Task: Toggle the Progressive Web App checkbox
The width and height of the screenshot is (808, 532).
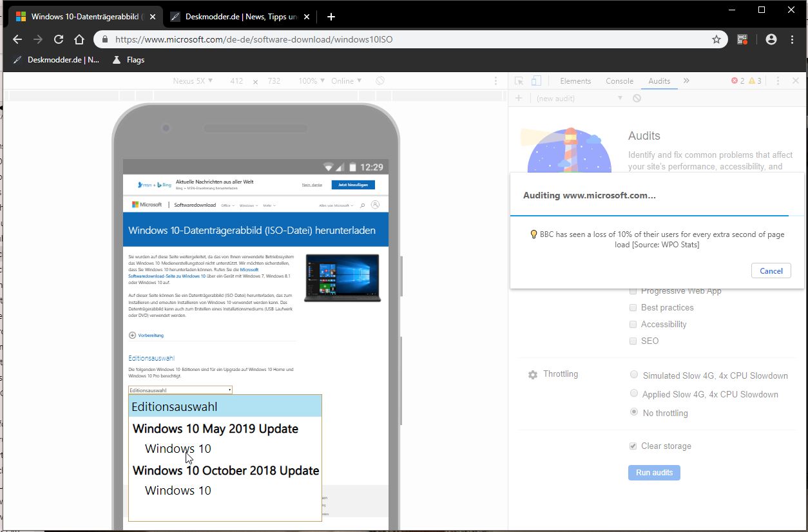Action: pyautogui.click(x=633, y=291)
